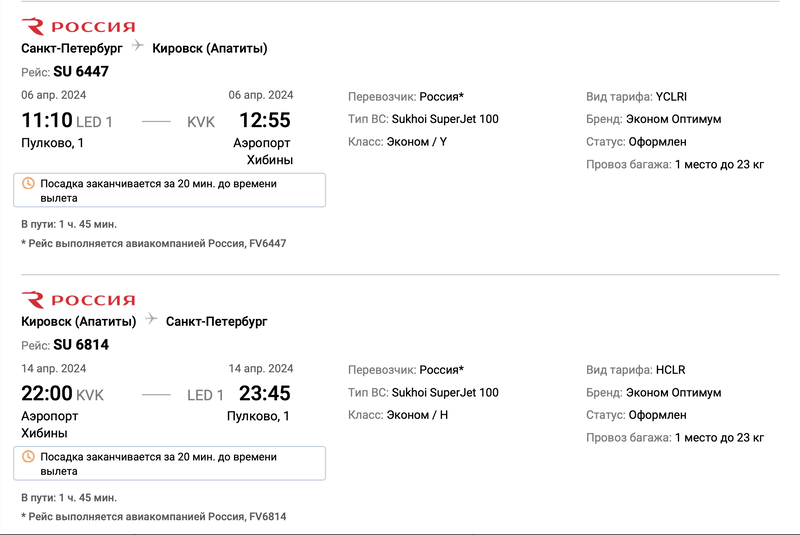Image resolution: width=800 pixels, height=535 pixels.
Task: Click the second boarding closes notice box
Action: tap(169, 464)
